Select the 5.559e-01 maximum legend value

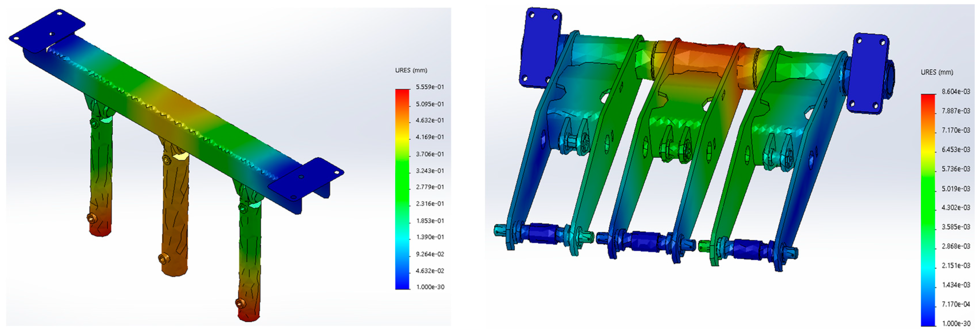(x=430, y=87)
